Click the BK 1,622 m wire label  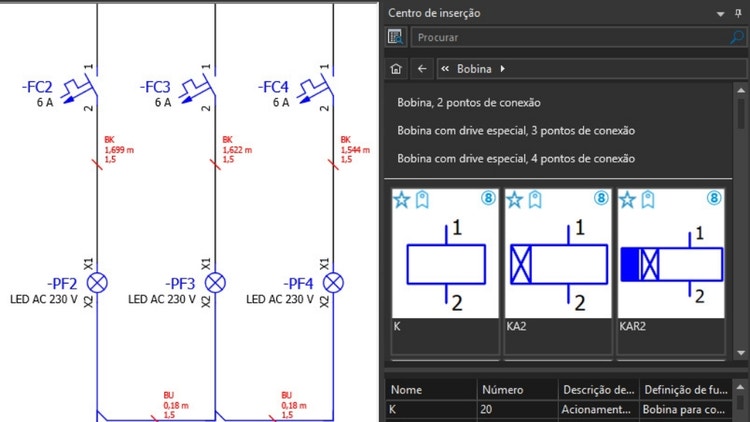(237, 150)
